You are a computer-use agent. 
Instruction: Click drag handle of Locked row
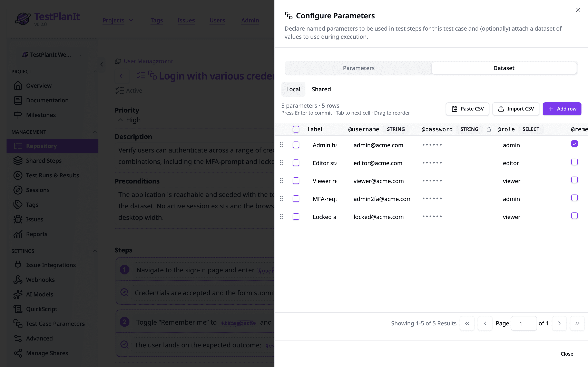click(x=281, y=217)
